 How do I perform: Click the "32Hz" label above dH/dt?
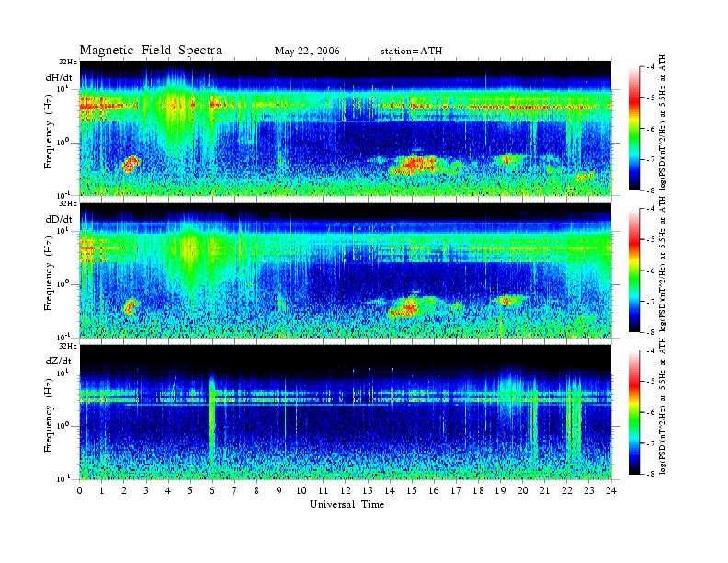click(68, 62)
